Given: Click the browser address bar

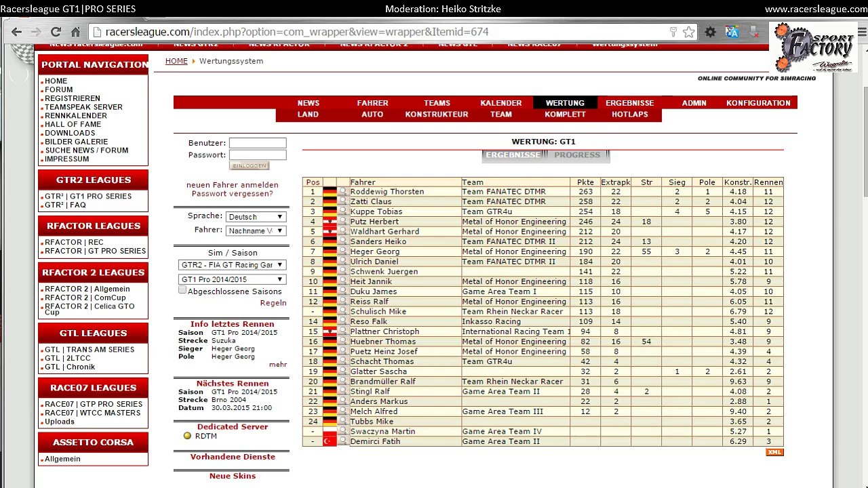Looking at the screenshot, I should pos(380,32).
